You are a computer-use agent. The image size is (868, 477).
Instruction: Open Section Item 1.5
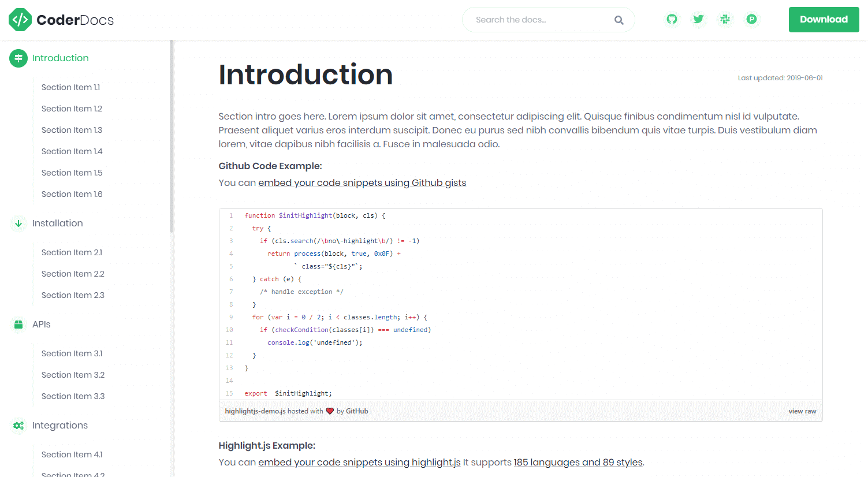[72, 173]
